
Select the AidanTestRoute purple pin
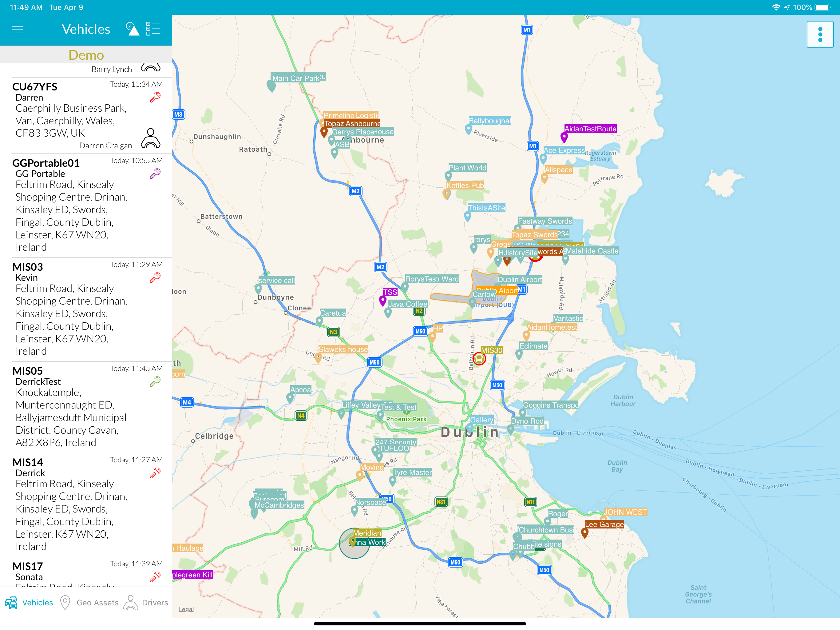point(564,138)
